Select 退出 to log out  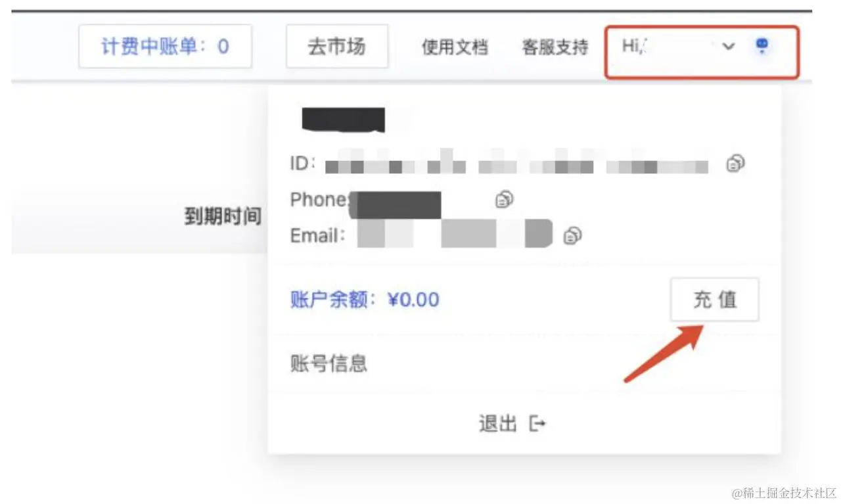(498, 424)
